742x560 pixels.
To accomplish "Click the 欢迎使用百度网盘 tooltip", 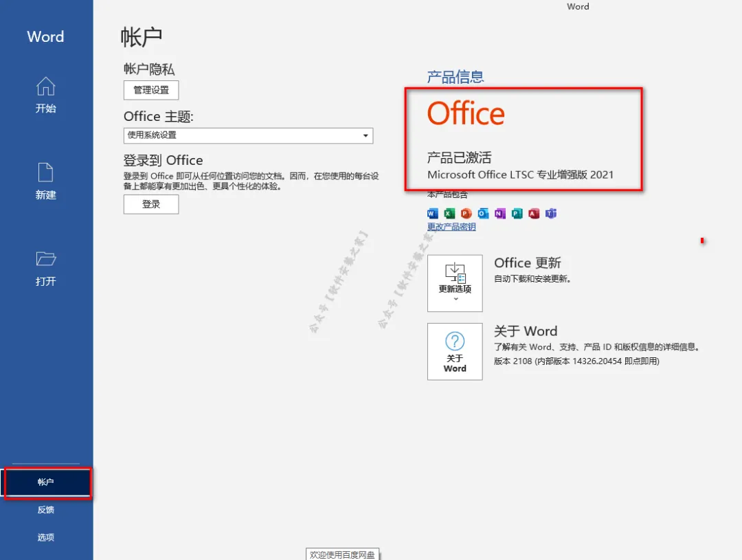I will pyautogui.click(x=342, y=555).
